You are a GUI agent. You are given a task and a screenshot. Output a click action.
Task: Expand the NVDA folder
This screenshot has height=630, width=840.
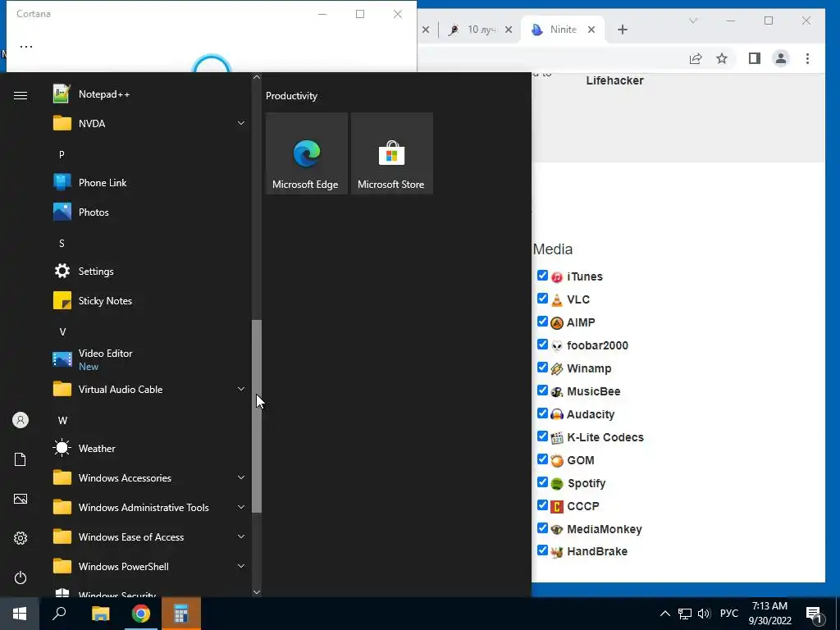click(x=149, y=124)
